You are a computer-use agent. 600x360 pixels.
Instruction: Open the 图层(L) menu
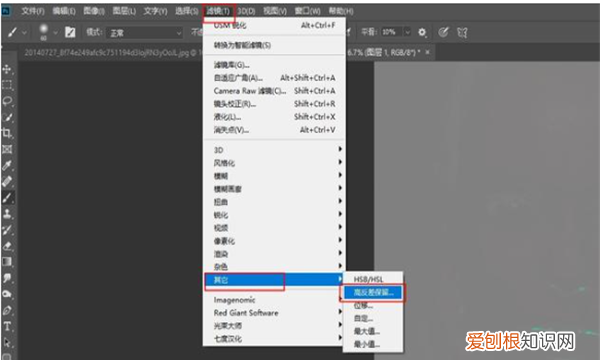pos(124,11)
